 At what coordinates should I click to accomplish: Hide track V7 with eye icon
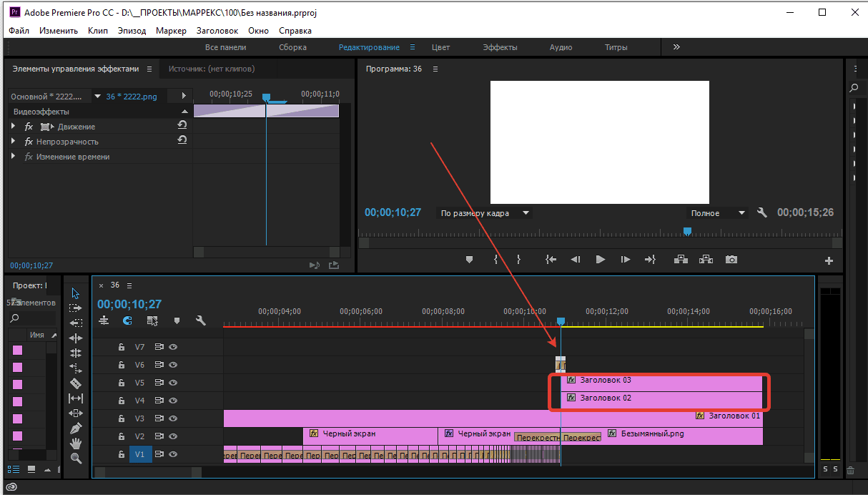[173, 347]
